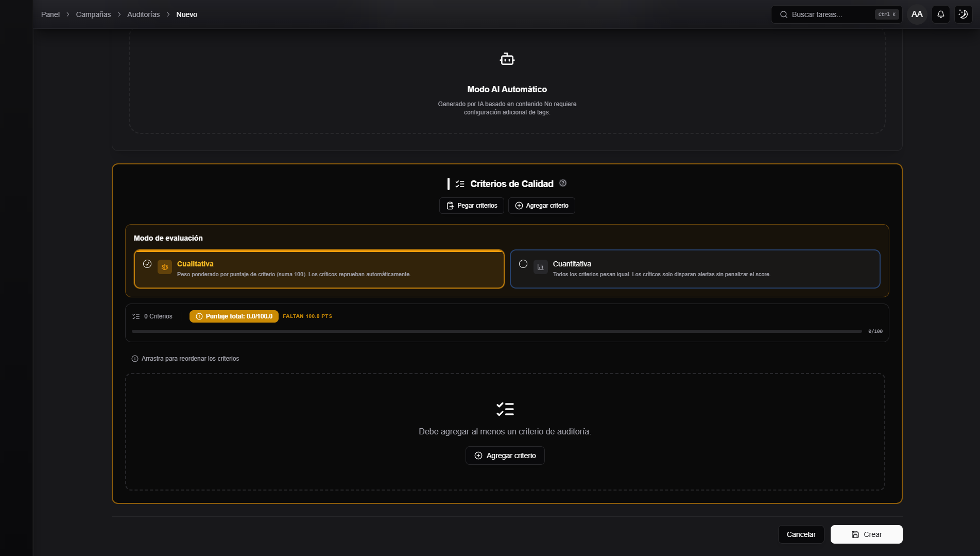Click the Crear button

pos(866,534)
